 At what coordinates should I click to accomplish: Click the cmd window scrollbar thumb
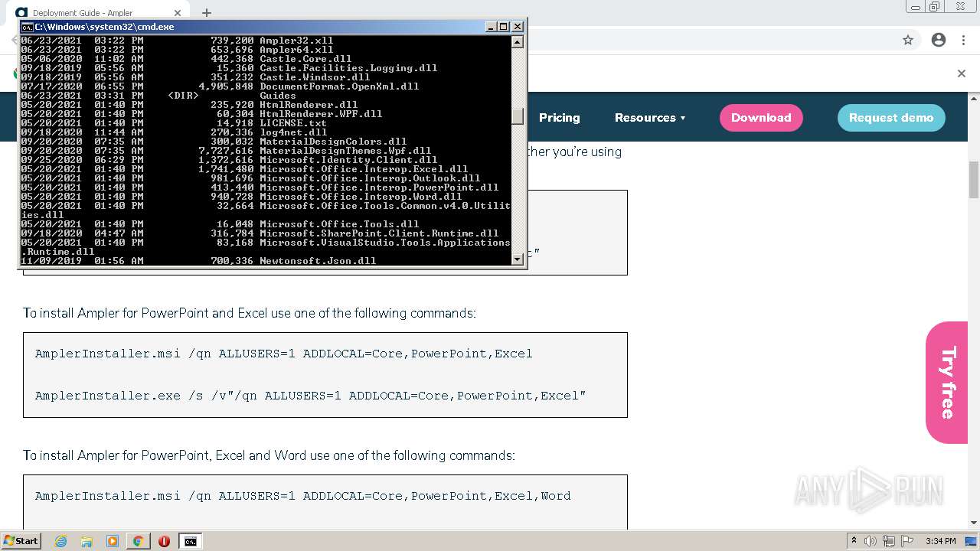click(518, 116)
